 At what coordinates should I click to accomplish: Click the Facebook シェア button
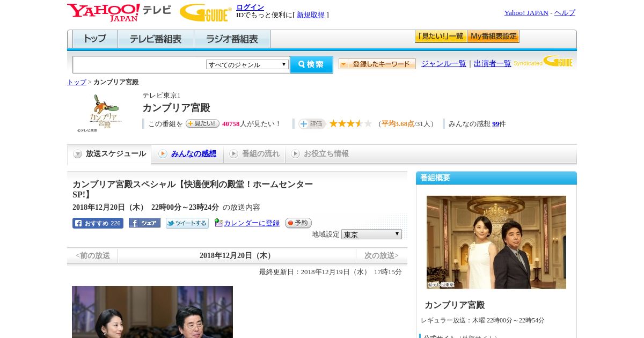[x=144, y=223]
